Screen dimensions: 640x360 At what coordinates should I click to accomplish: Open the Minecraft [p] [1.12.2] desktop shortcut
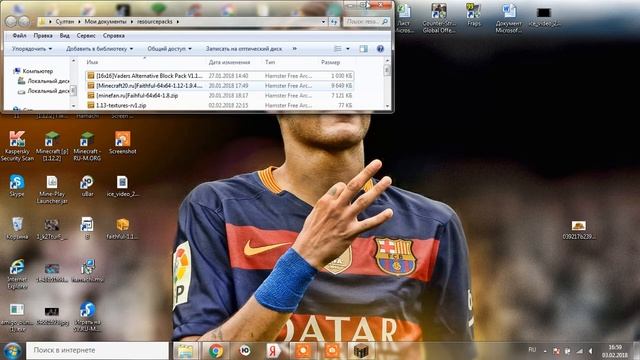52,146
